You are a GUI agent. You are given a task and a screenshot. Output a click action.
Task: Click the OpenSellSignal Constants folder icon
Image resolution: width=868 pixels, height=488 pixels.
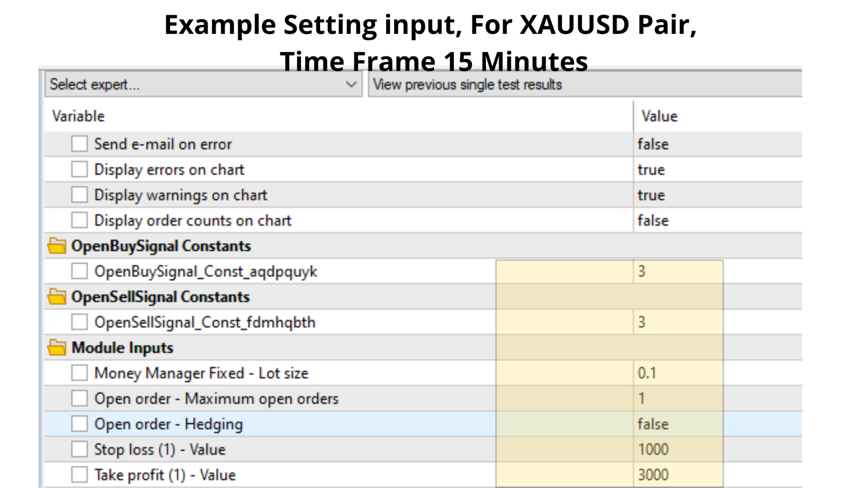[57, 297]
